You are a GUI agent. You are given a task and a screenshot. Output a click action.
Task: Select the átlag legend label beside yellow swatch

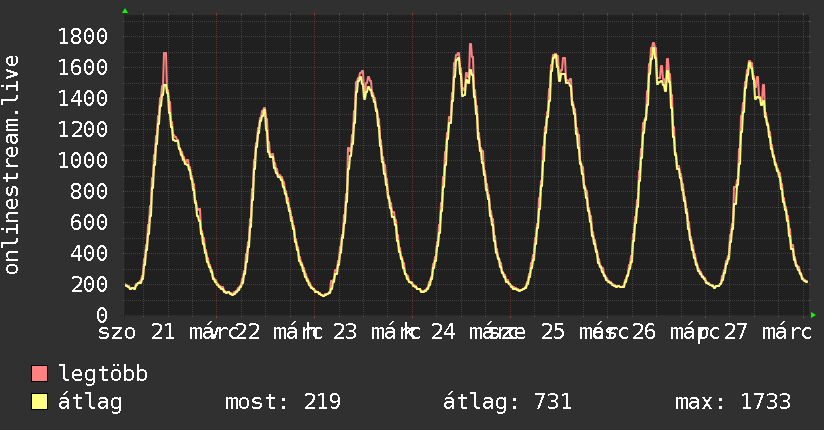[90, 402]
